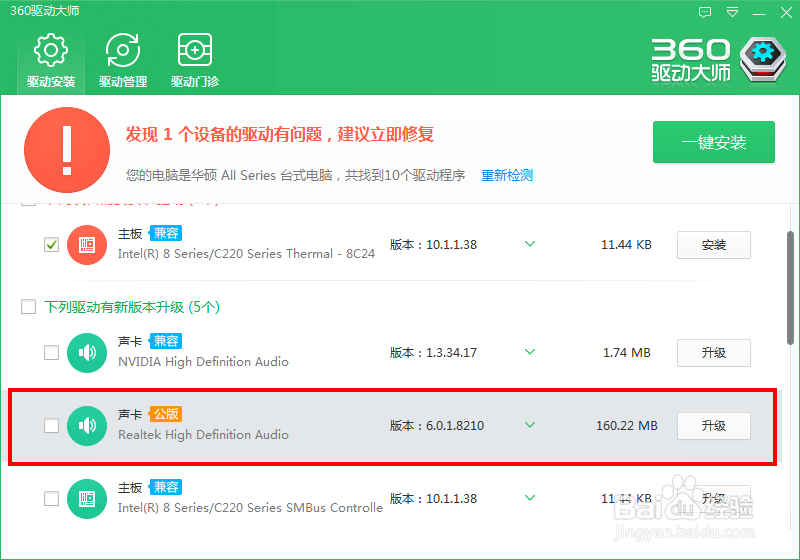The height and width of the screenshot is (560, 800).
Task: Expand version dropdown for SMBus Controller driver
Action: click(x=530, y=498)
